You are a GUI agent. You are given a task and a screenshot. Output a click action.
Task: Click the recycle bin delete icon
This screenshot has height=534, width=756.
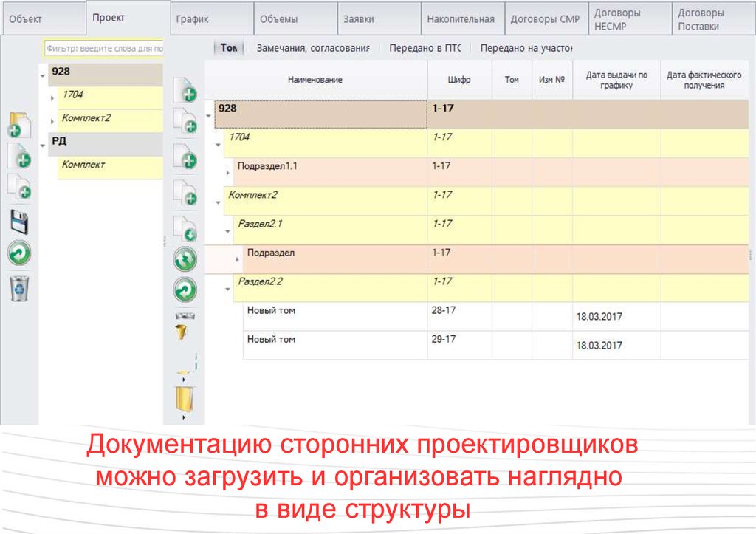coord(19,288)
